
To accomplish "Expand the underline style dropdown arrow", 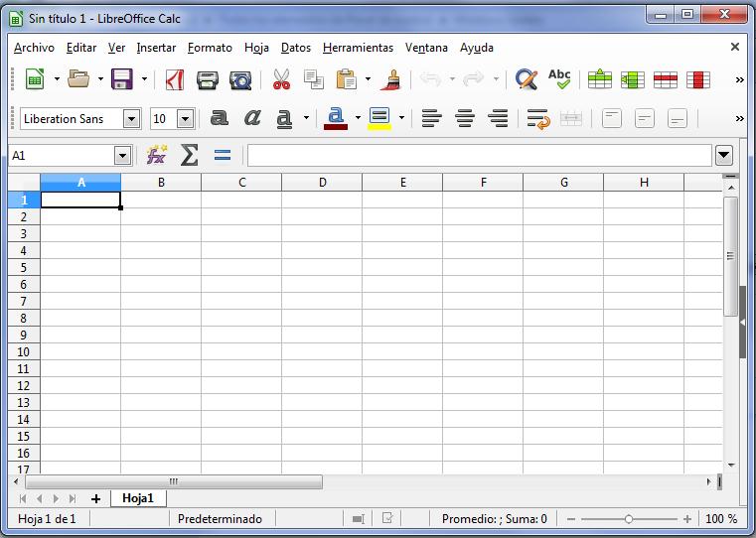I will click(x=306, y=118).
